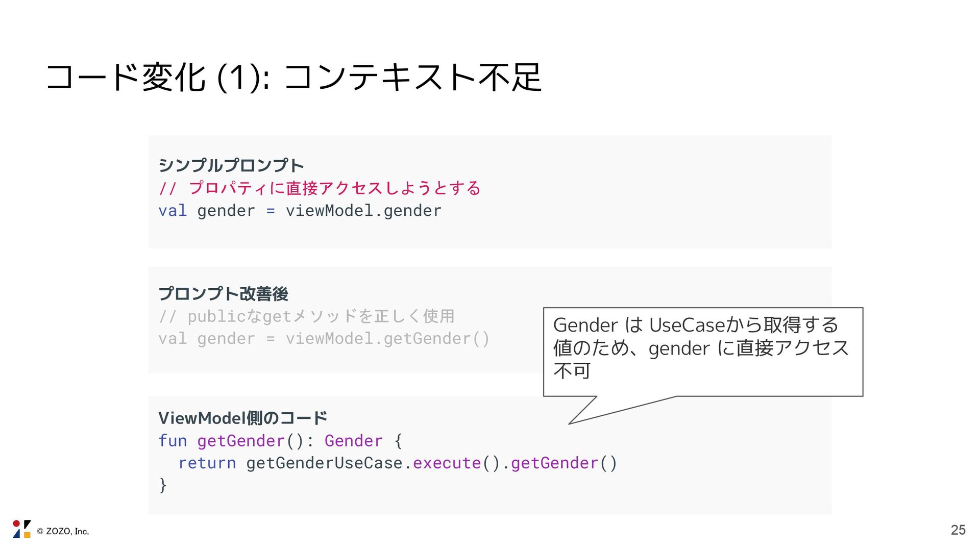Click the gray publicなgetメソッド comment
980x551 pixels.
click(306, 316)
